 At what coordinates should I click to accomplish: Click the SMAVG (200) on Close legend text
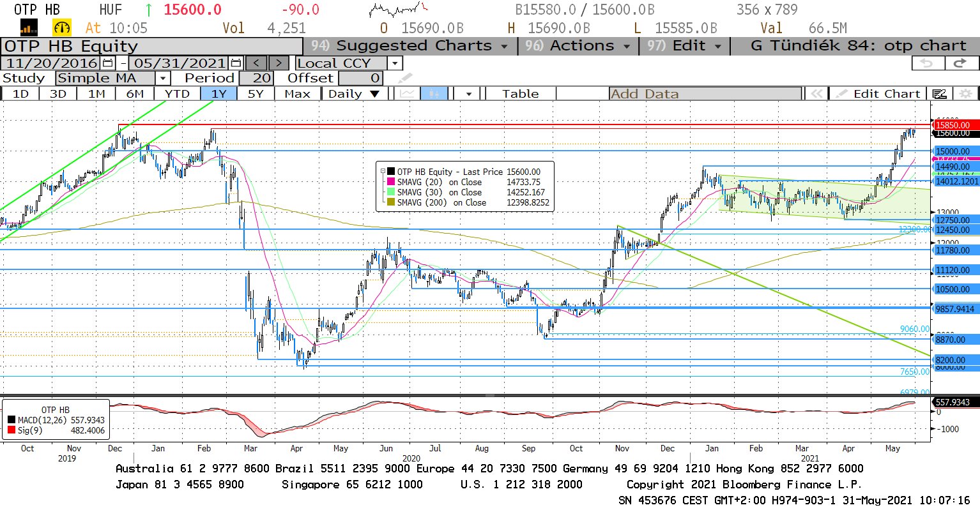441,203
